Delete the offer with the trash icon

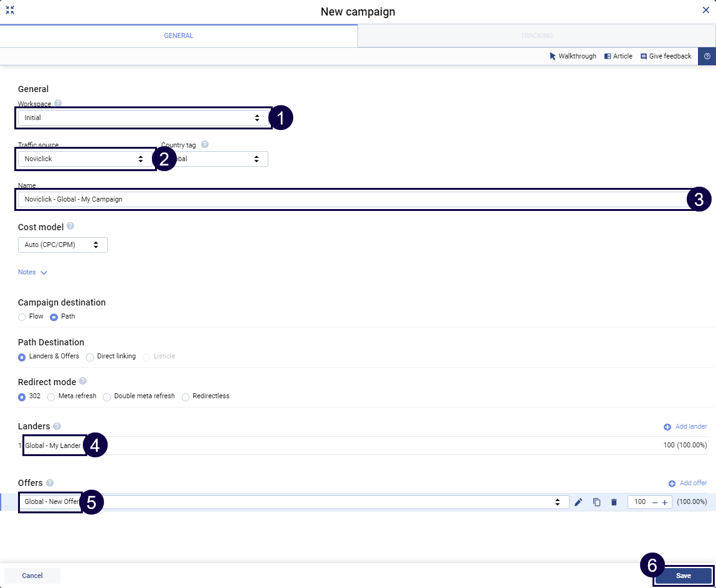[x=614, y=502]
